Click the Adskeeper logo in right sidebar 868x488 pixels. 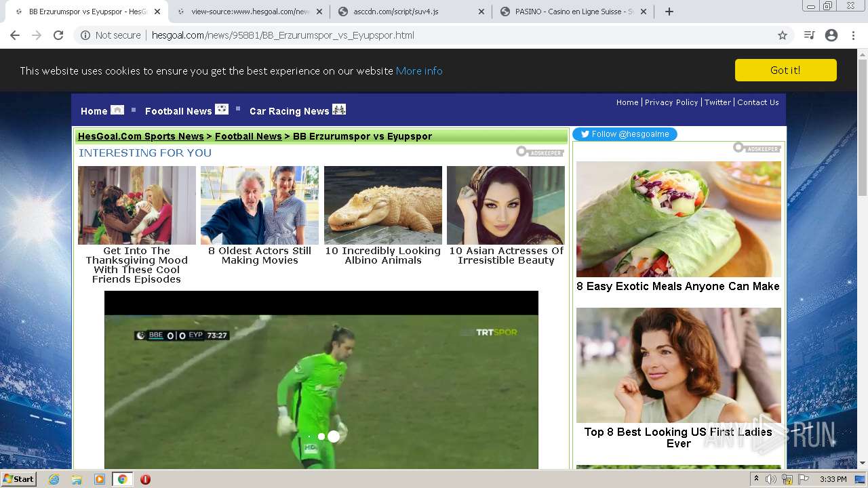[757, 148]
